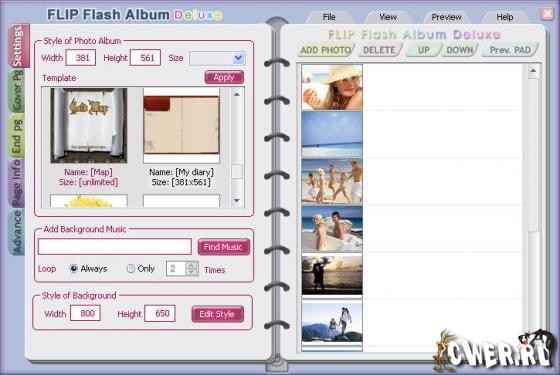Click the Name: [My diary] label

[181, 172]
